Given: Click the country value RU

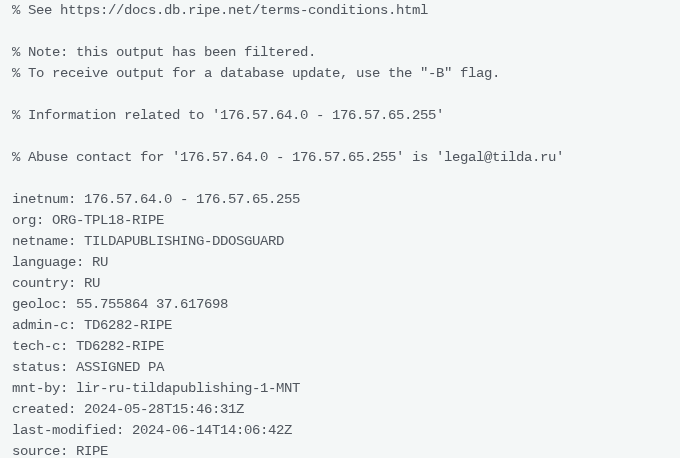Looking at the screenshot, I should (92, 283).
